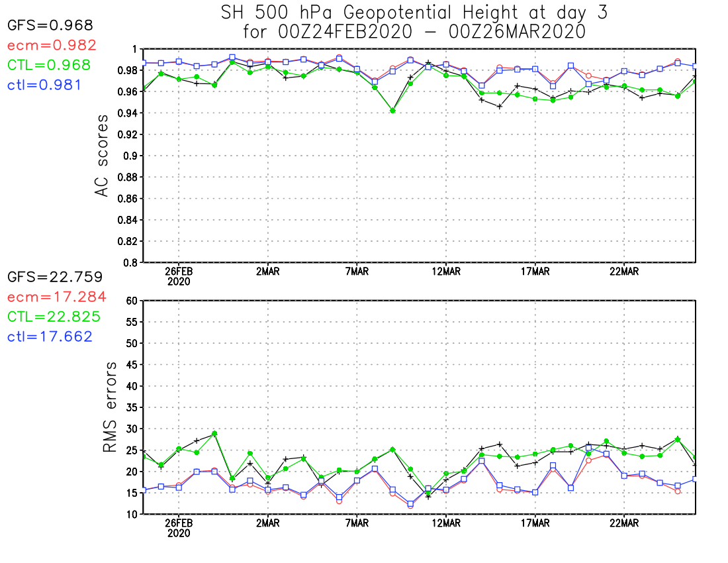Click the blue legend entry "ctl=0.981"
The height and width of the screenshot is (563, 728).
coord(44,85)
